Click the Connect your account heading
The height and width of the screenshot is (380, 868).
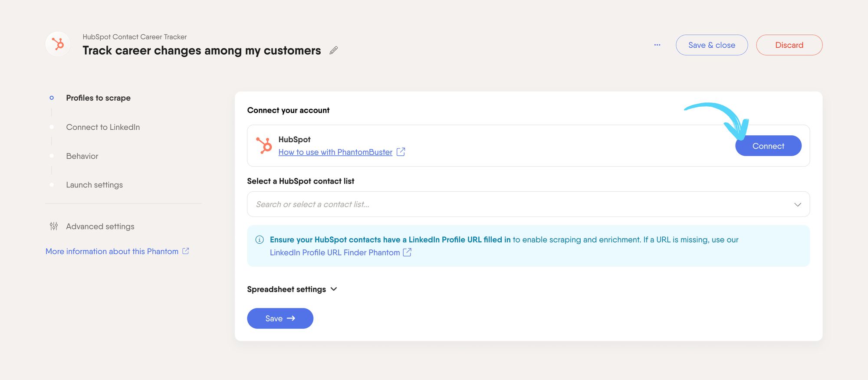click(x=288, y=110)
